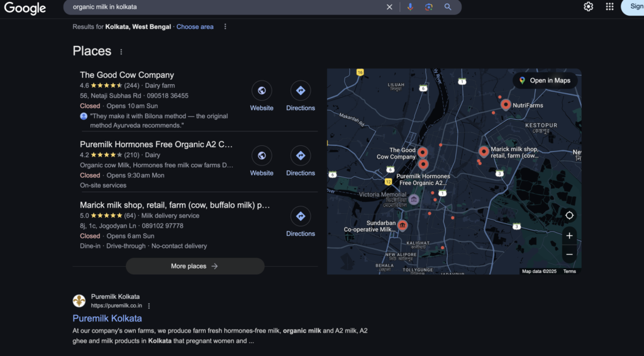Click NutriFarms label on map
The width and height of the screenshot is (644, 356).
(x=528, y=105)
